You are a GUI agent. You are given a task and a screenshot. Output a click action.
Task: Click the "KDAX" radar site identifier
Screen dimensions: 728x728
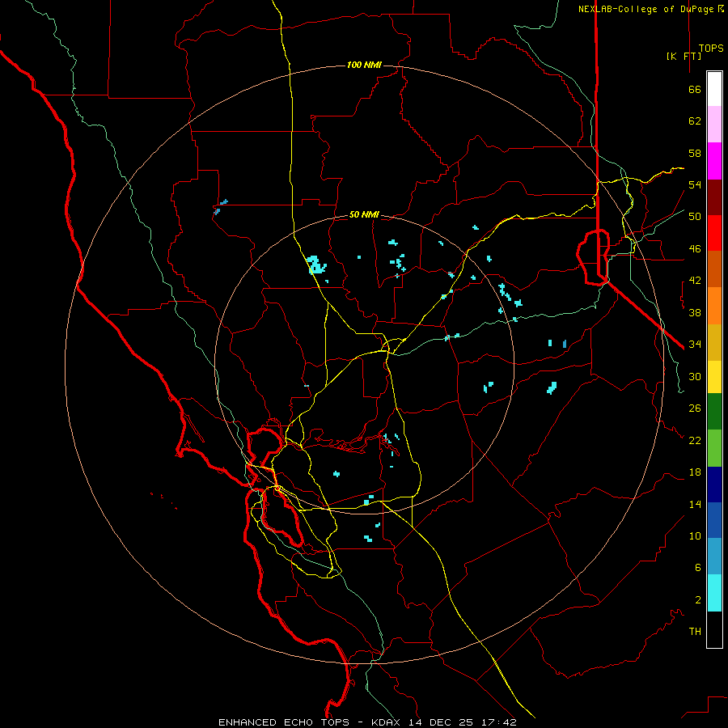pos(387,722)
